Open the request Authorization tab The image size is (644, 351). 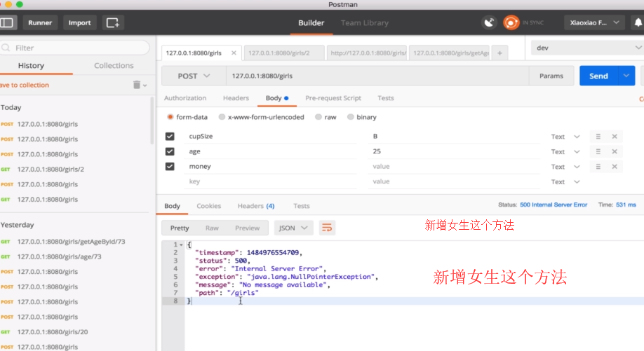[x=185, y=98]
